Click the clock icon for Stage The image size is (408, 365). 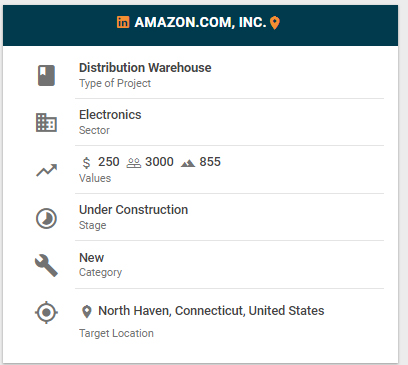46,219
